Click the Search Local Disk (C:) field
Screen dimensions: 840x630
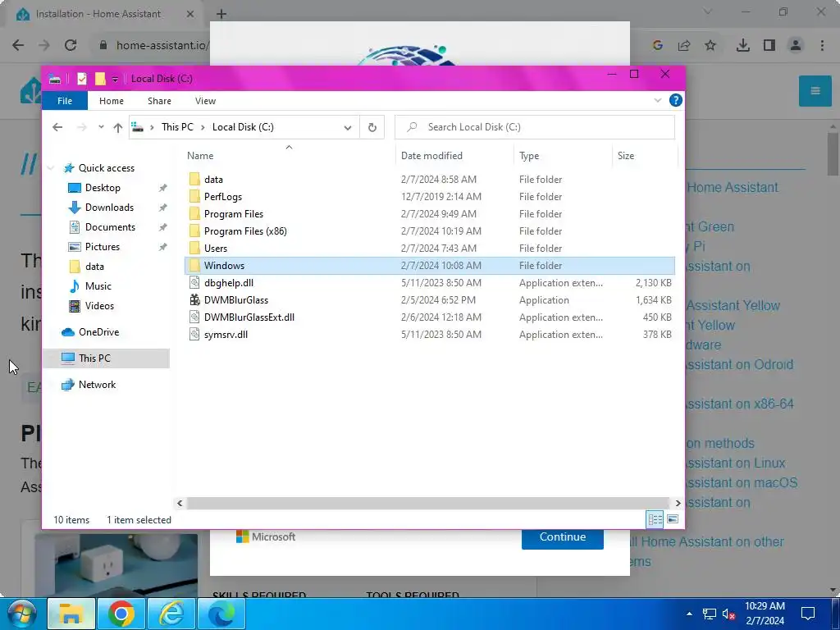point(535,127)
